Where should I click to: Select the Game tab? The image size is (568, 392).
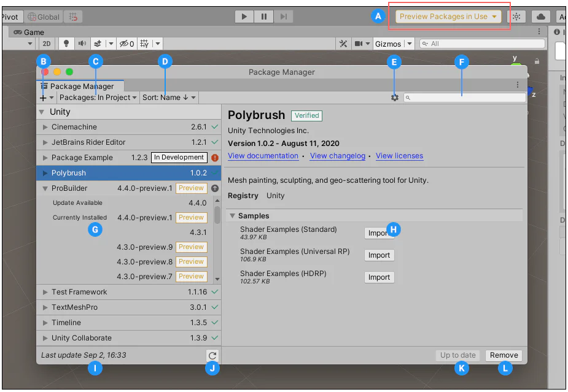(x=29, y=33)
